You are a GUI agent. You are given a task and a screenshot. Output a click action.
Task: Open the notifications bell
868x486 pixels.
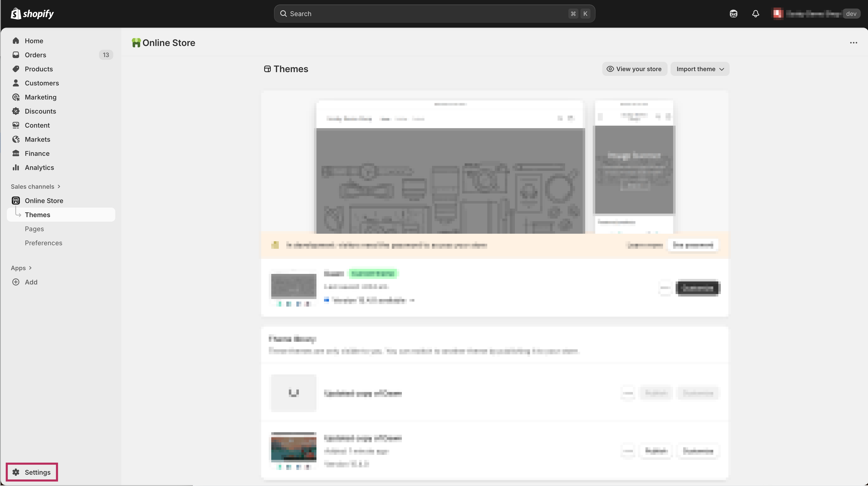pos(755,14)
